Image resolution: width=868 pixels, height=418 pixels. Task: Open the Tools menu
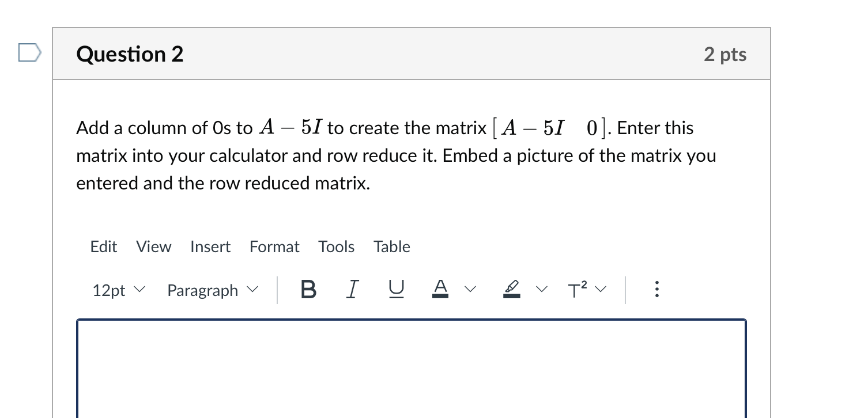[336, 246]
